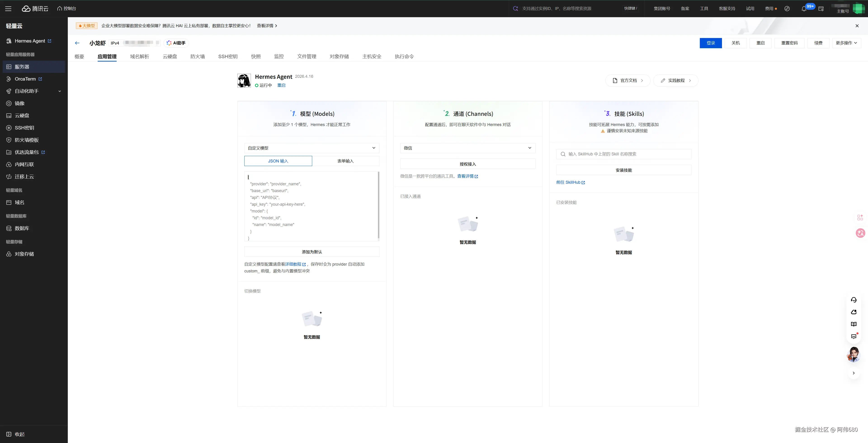868x443 pixels.
Task: Open the 微信 channel dropdown
Action: 468,148
